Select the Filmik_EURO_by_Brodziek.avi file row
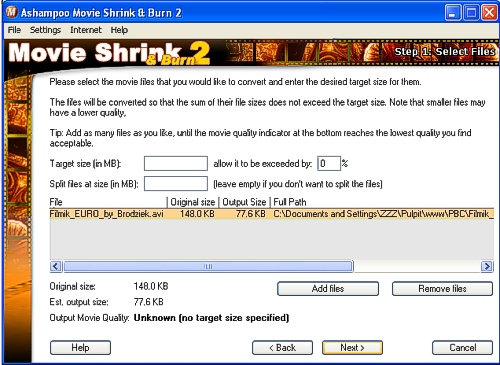 click(x=272, y=214)
